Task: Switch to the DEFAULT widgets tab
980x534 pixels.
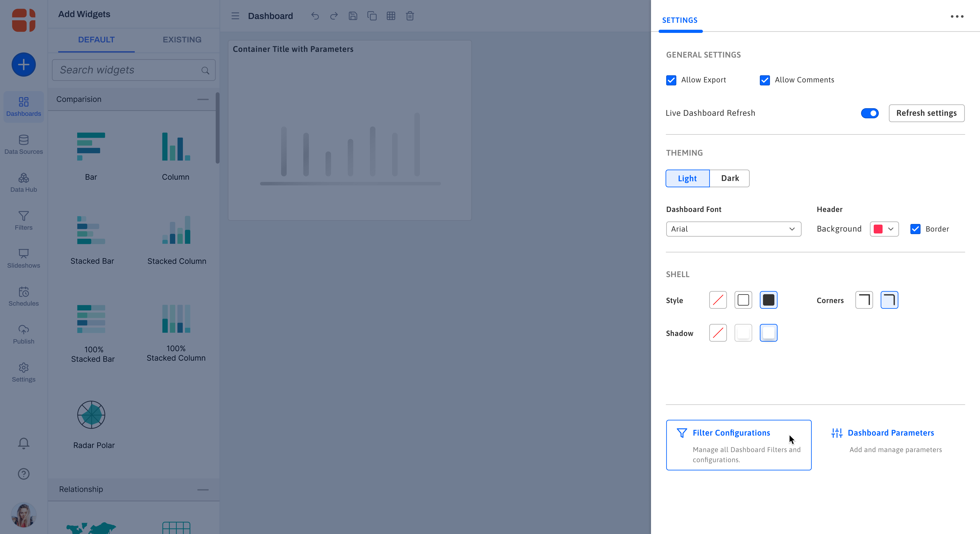Action: (x=96, y=40)
